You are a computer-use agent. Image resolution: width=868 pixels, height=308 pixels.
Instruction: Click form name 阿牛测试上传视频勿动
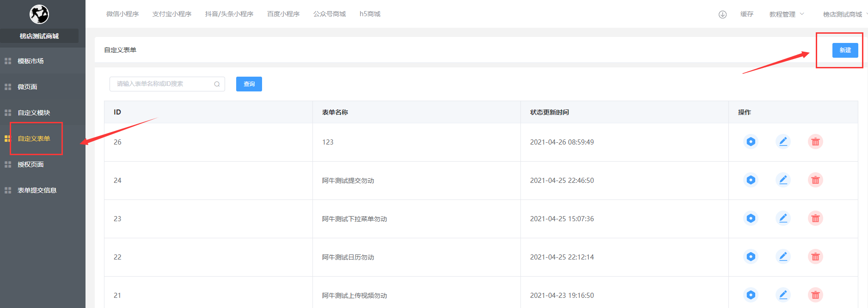point(355,296)
